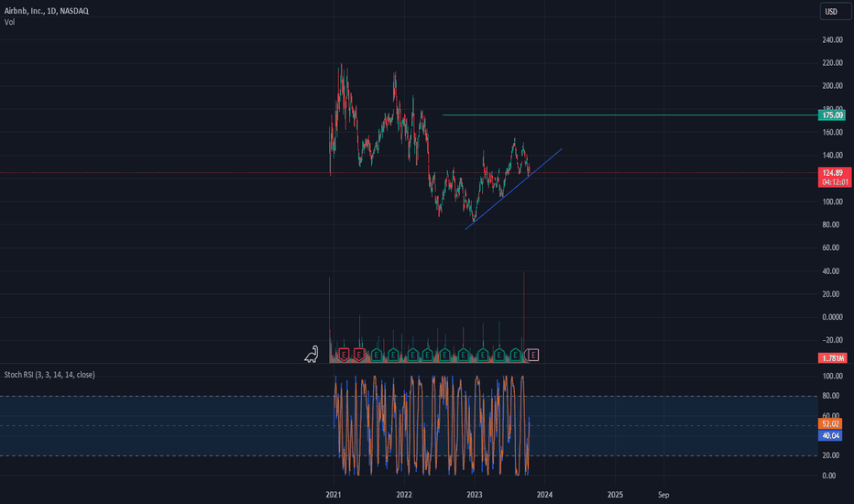Screen dimensions: 854x504
Task: Click the 2022 label on time axis
Action: 404,495
